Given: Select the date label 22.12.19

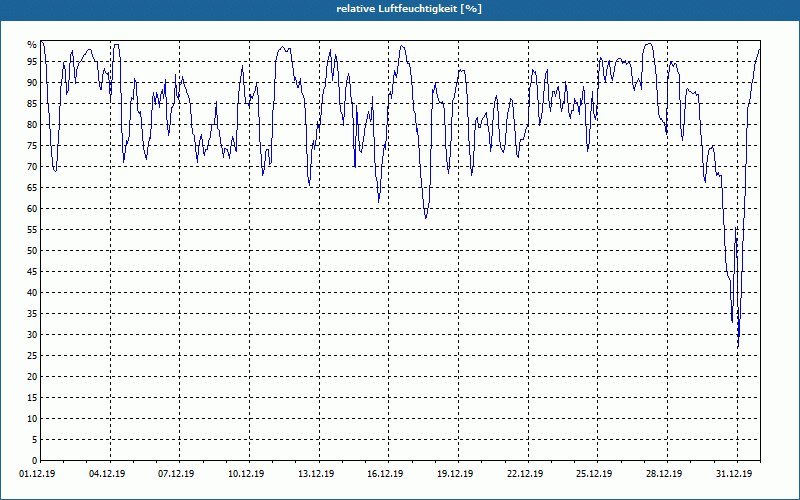Looking at the screenshot, I should click(x=525, y=474).
